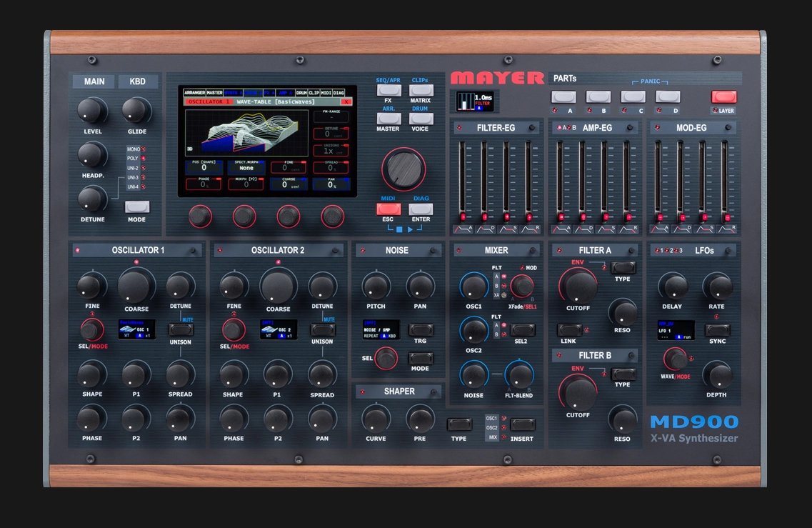
Task: Push the MATRIX / CLIPs button
Action: click(x=421, y=90)
